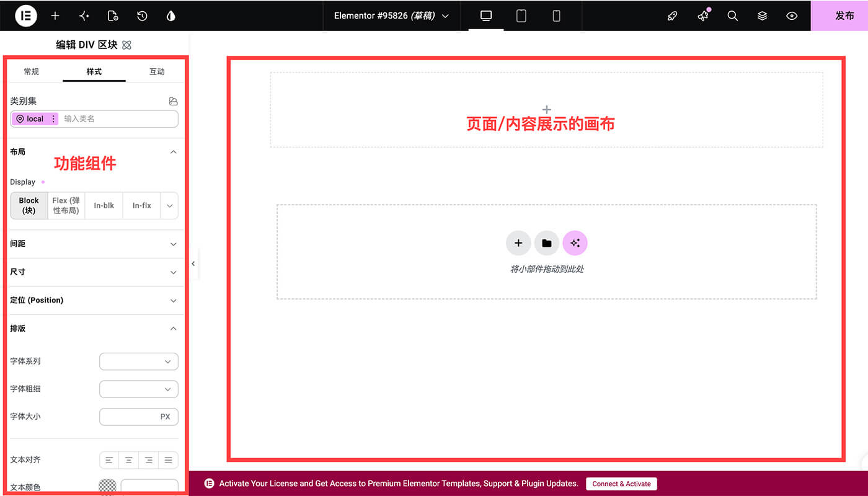Click the Display label indicator dot
The width and height of the screenshot is (868, 496).
click(43, 182)
